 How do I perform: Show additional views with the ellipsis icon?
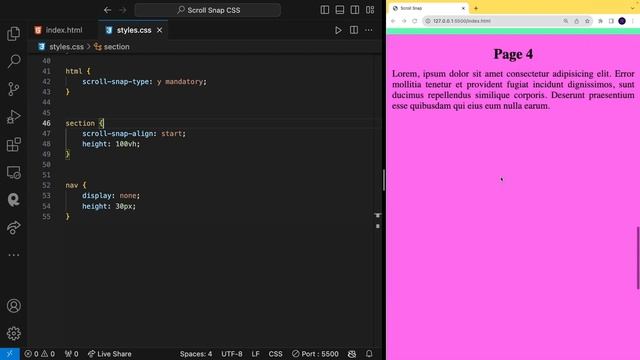(13, 255)
